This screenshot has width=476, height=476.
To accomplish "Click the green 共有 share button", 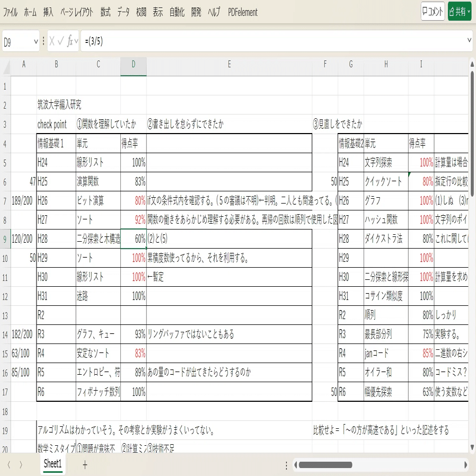I will click(x=457, y=11).
